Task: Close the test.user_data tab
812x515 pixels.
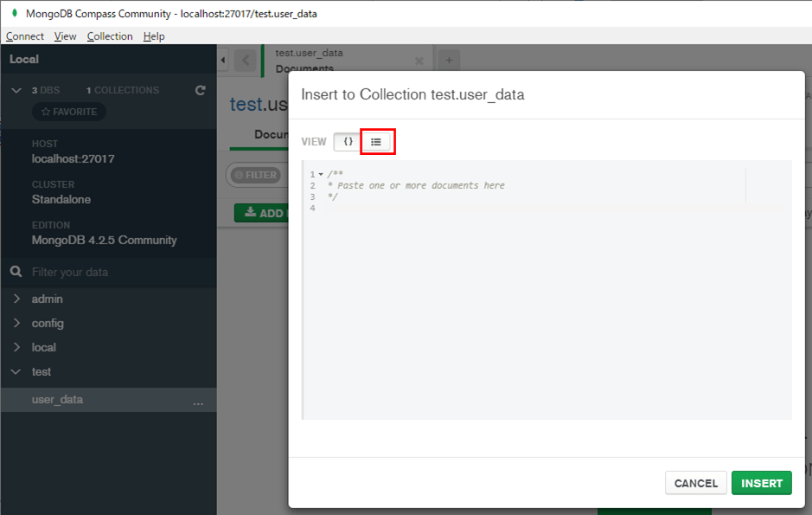Action: pyautogui.click(x=419, y=60)
